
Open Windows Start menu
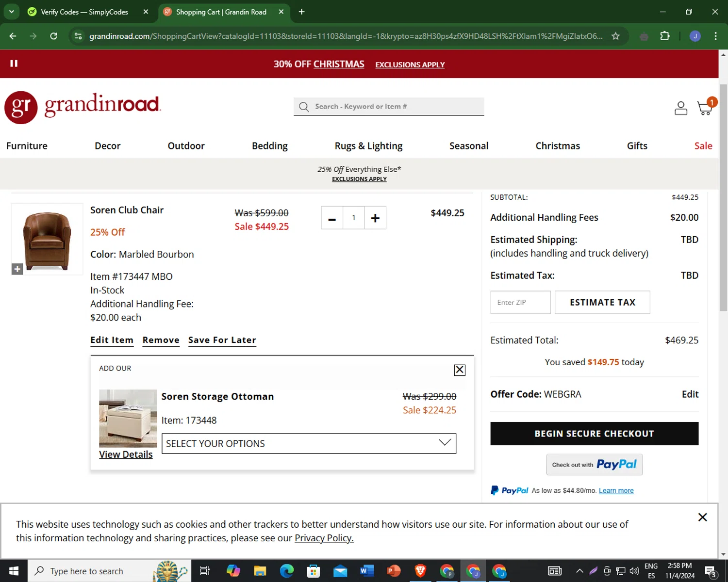14,571
